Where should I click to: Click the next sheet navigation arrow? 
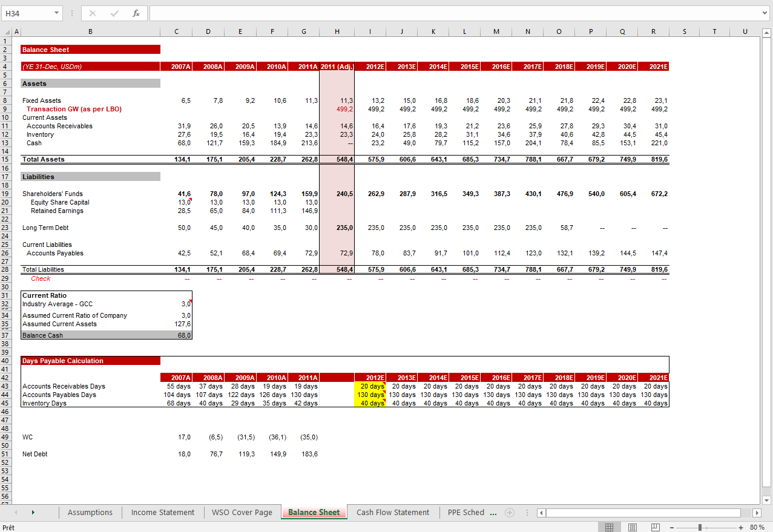point(32,513)
